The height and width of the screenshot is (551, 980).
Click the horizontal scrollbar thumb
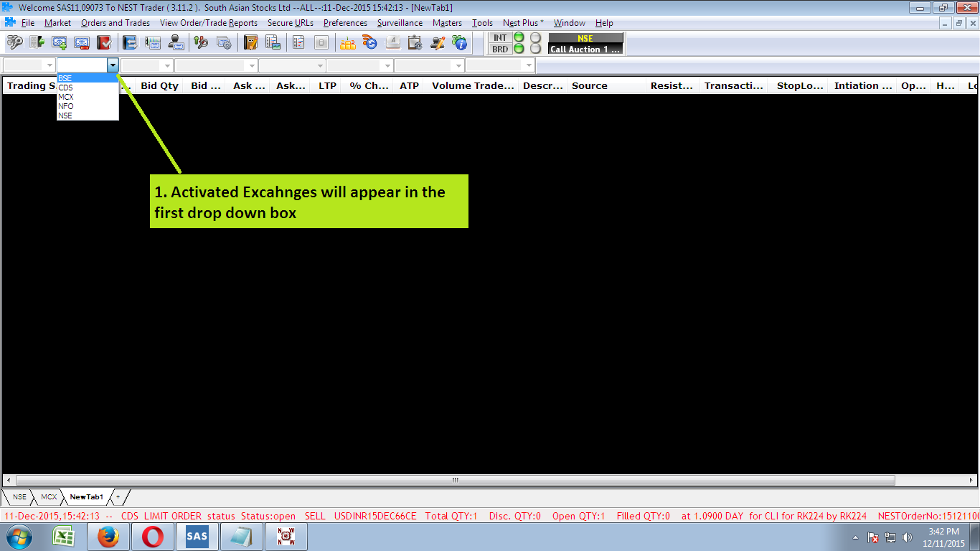click(x=455, y=480)
